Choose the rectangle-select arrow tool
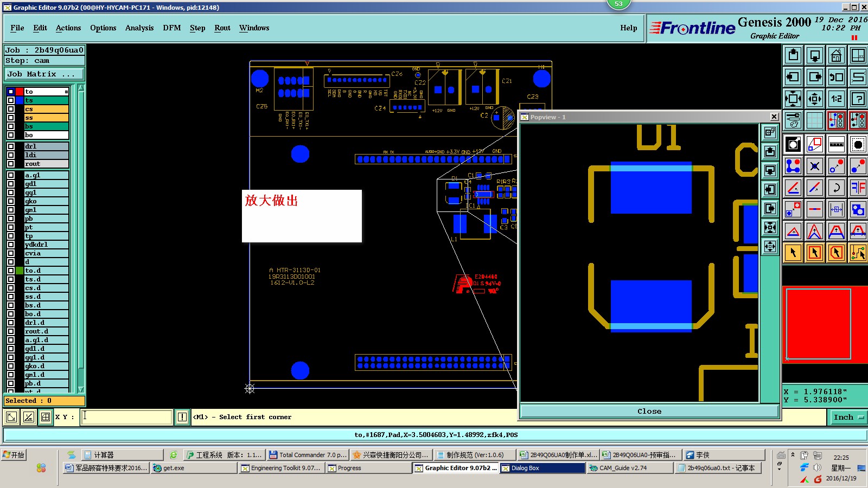 click(814, 253)
